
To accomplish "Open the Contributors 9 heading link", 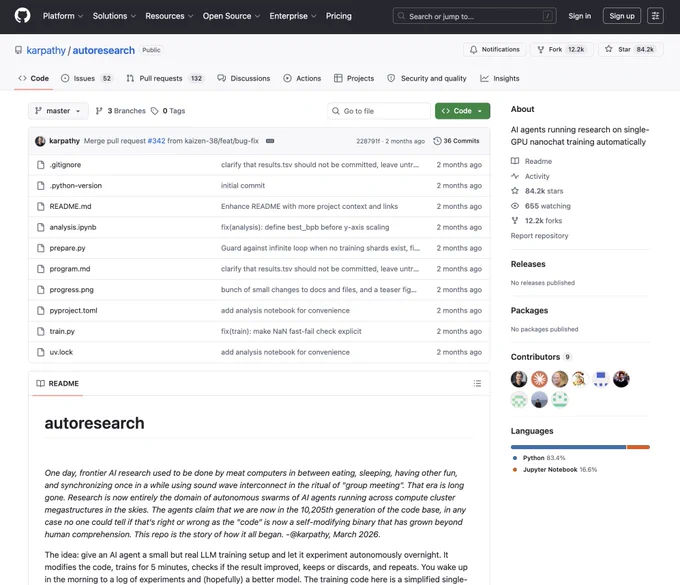I will [541, 357].
